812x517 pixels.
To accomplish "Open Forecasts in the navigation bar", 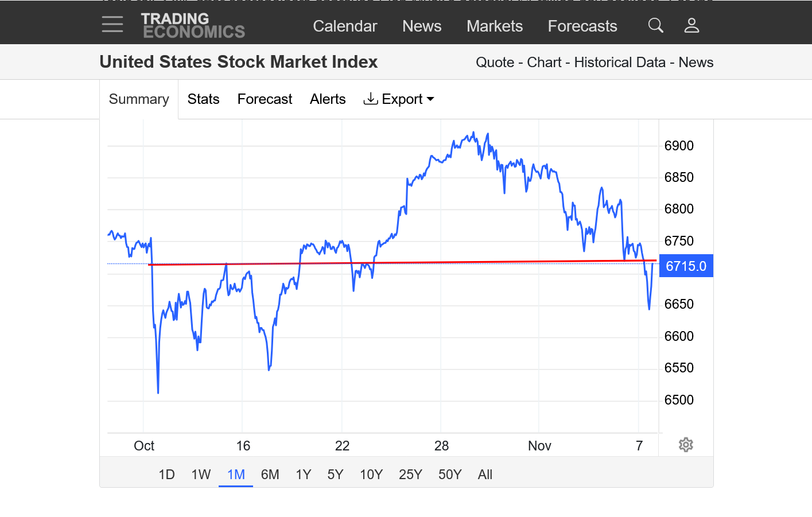I will (x=582, y=26).
